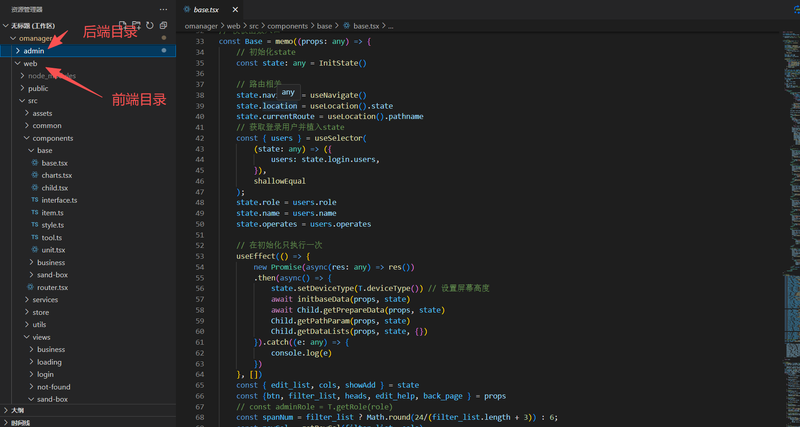Click the New File icon in explorer header
Viewport: 800px width, 427px height.
(x=122, y=24)
